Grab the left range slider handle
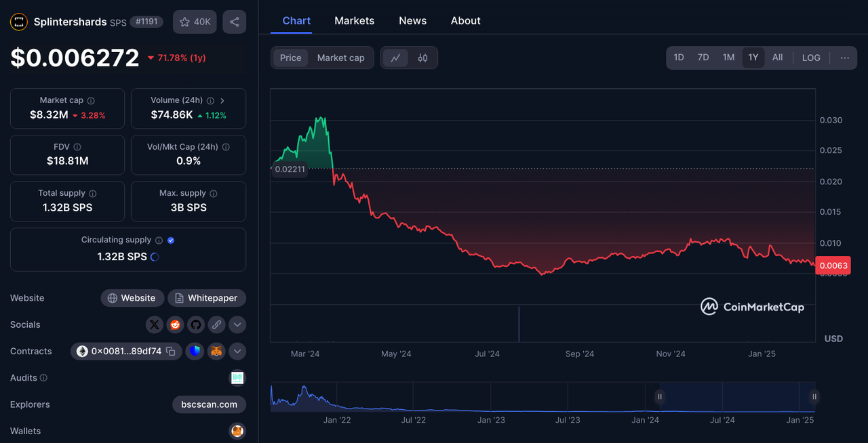The height and width of the screenshot is (443, 868). pos(659,397)
